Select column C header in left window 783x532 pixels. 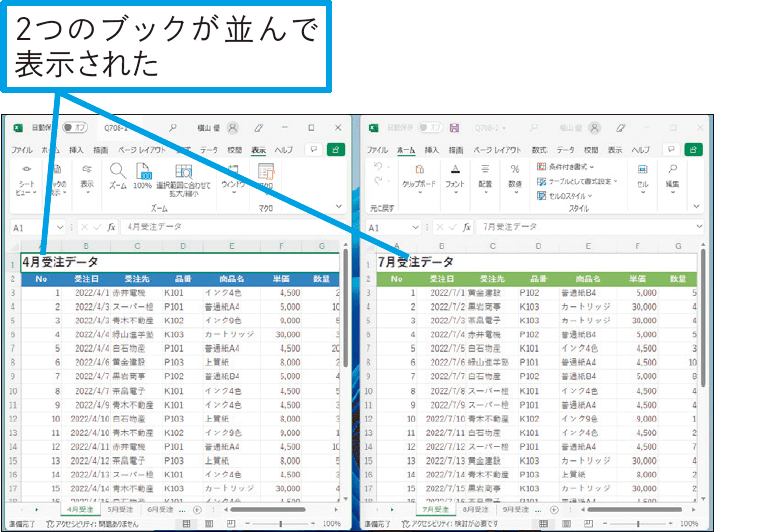137,246
